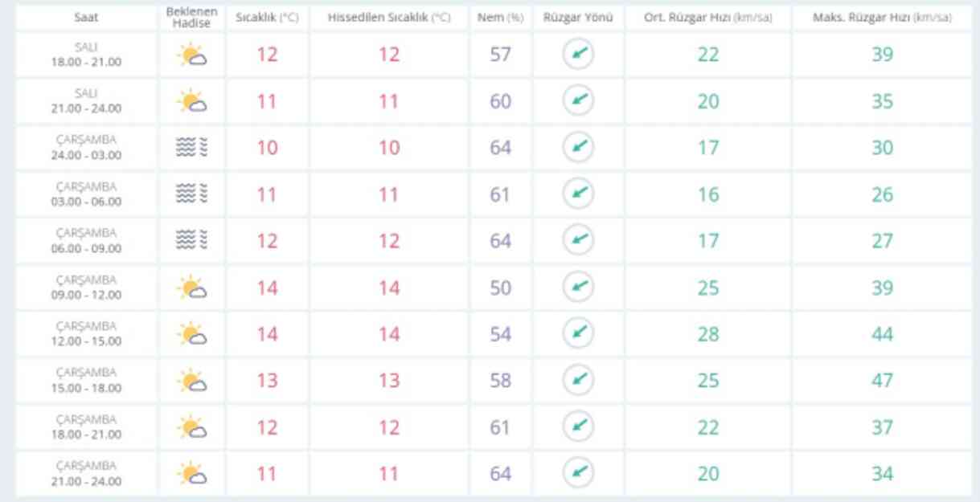Click partly cloudy icon for Salı 21.00 - 24.00
Image resolution: width=980 pixels, height=502 pixels.
192,102
